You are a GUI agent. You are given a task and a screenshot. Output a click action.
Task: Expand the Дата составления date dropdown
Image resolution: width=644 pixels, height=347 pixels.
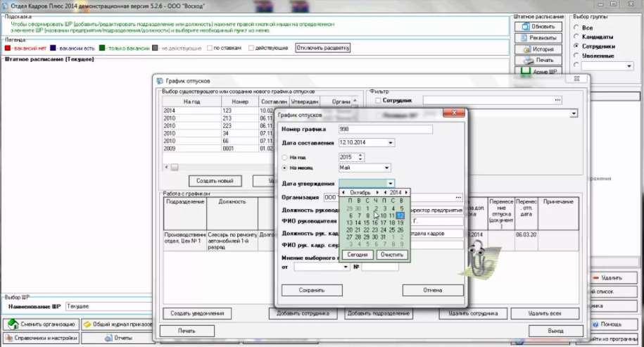(391, 143)
